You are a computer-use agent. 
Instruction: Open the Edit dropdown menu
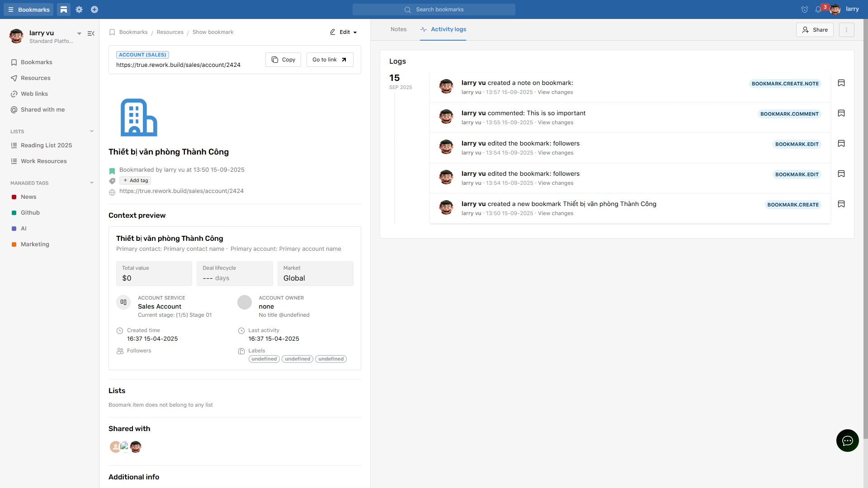click(344, 32)
